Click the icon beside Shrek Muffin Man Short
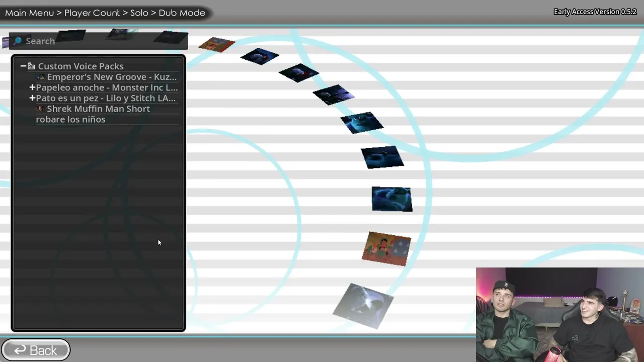Viewport: 644px width, 362px height. click(40, 109)
